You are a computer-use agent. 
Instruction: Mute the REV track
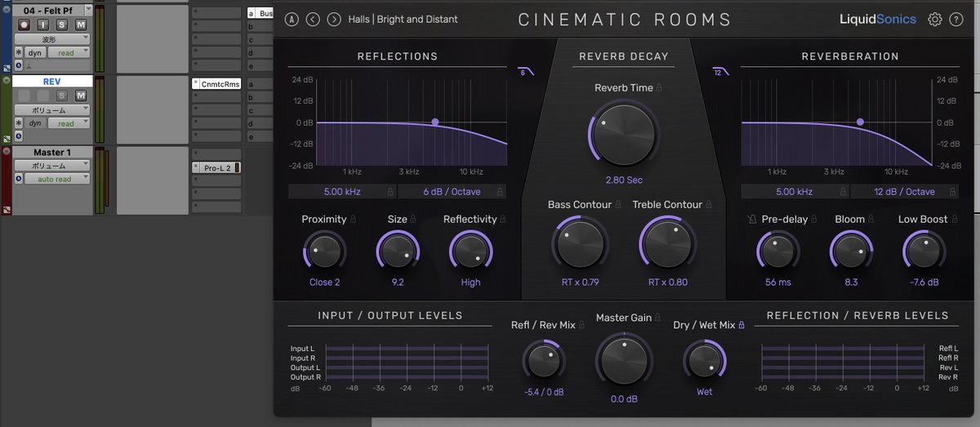(81, 96)
